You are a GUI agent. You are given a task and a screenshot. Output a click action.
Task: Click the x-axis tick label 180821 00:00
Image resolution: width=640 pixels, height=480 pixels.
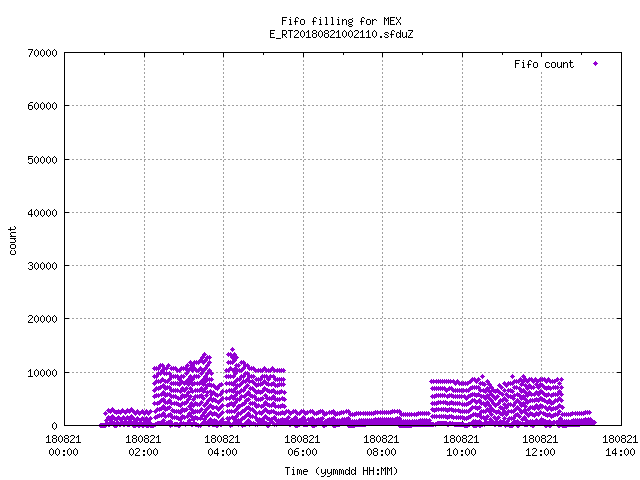point(63,446)
